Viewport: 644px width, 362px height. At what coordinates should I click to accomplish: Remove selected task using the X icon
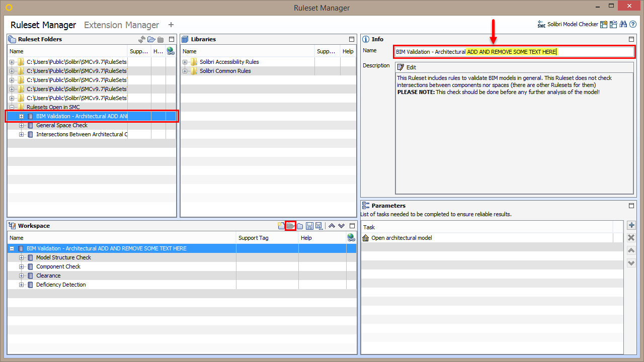coord(631,237)
